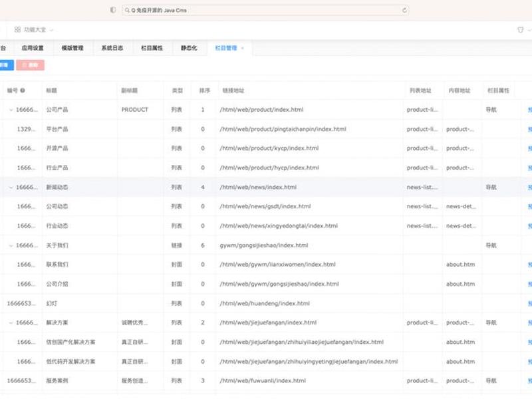Open the 栏目属性 tab
532x399 pixels.
152,48
